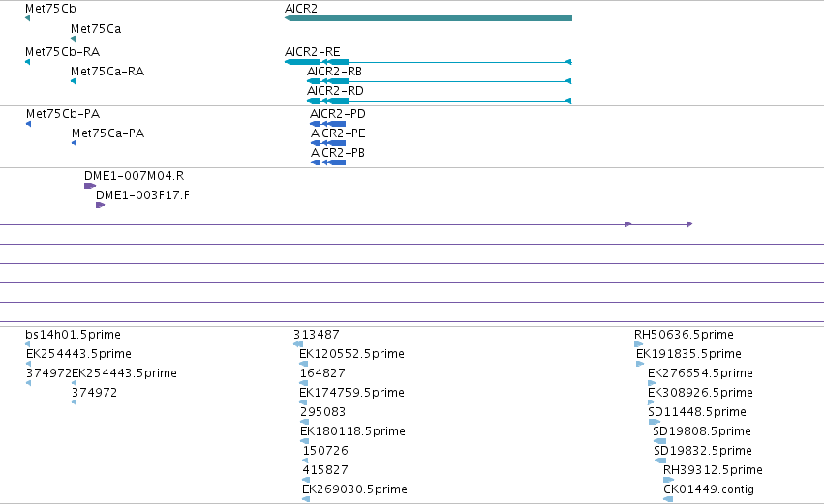The image size is (824, 504).
Task: Click the Met75Ca gene arrow glyph
Action: 73,39
